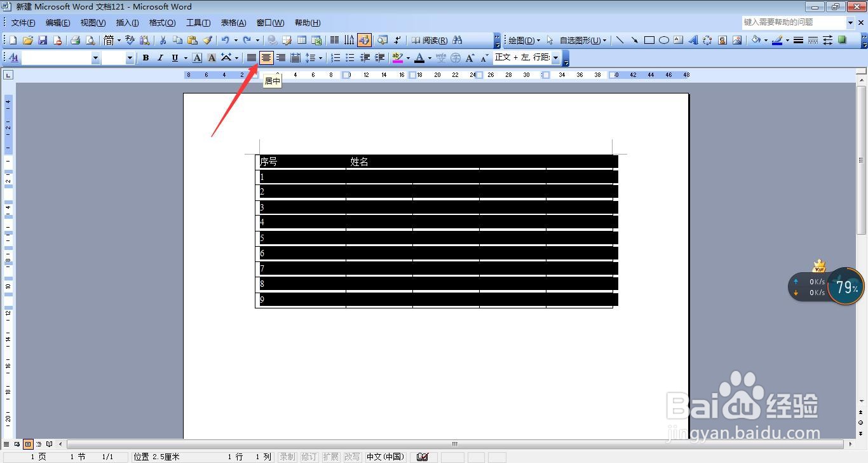The width and height of the screenshot is (868, 463).
Task: Toggle Distributed alignment
Action: (295, 58)
